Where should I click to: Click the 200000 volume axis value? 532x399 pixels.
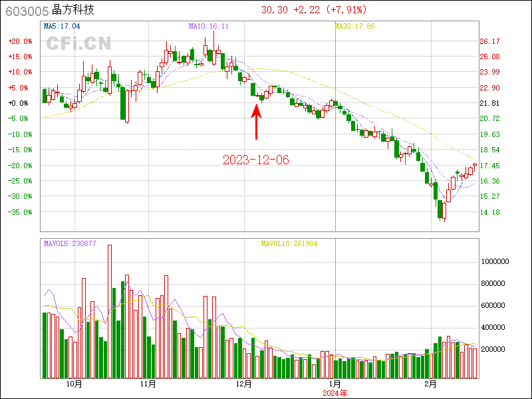coord(493,349)
